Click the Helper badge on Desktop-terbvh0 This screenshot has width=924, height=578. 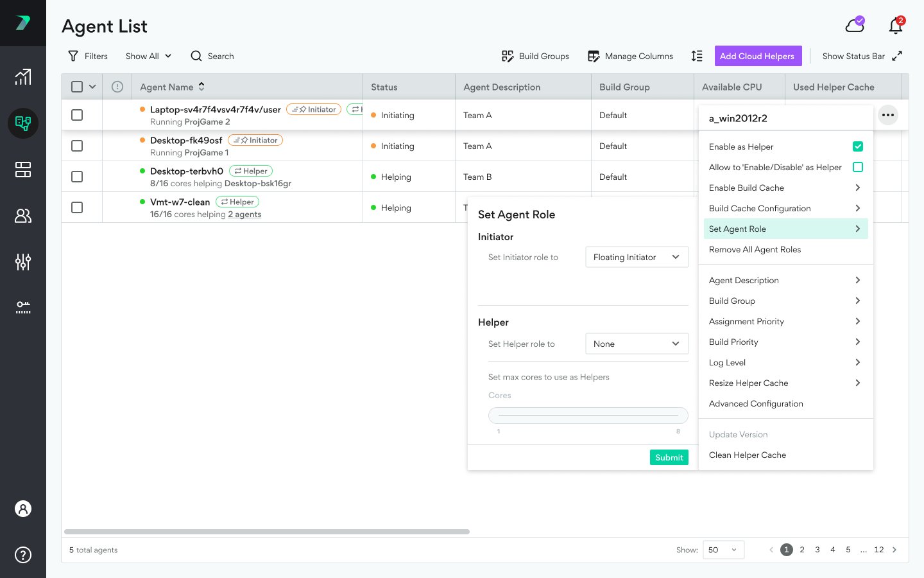pos(251,171)
